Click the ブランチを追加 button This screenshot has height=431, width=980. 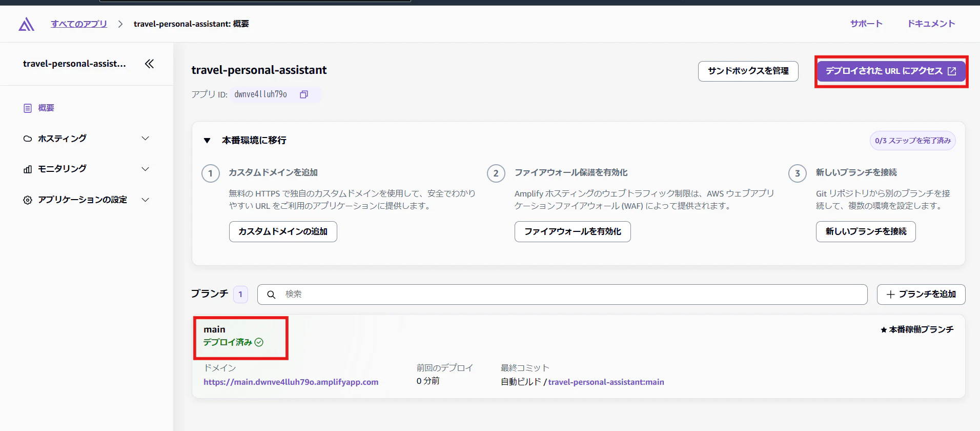click(921, 295)
